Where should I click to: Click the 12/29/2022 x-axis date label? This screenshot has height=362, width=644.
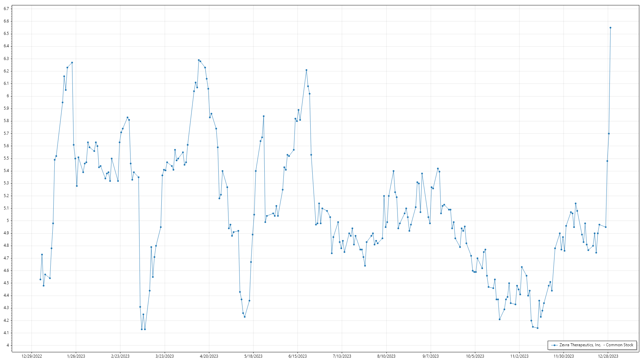[32, 356]
